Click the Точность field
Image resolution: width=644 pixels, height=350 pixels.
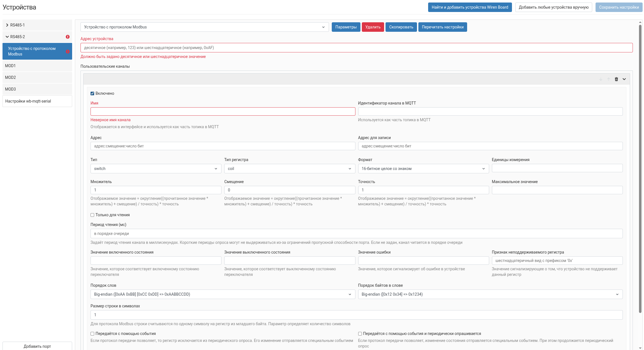coord(423,190)
